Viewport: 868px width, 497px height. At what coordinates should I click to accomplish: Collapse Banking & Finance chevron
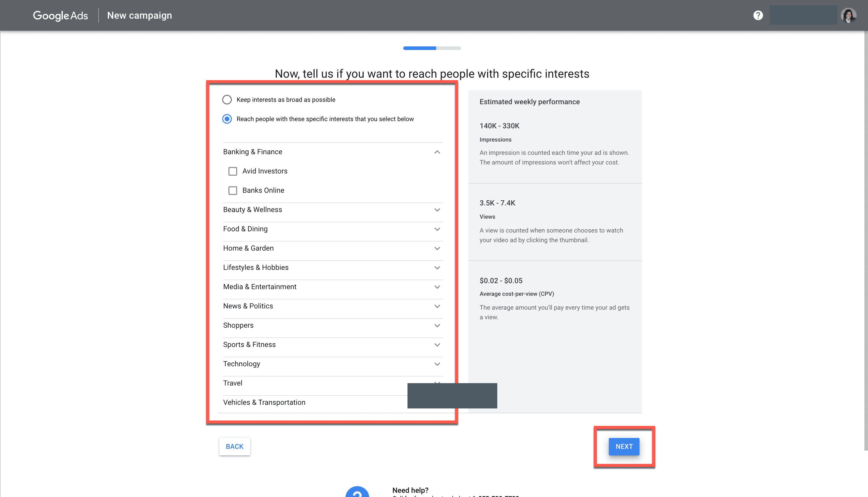[437, 152]
